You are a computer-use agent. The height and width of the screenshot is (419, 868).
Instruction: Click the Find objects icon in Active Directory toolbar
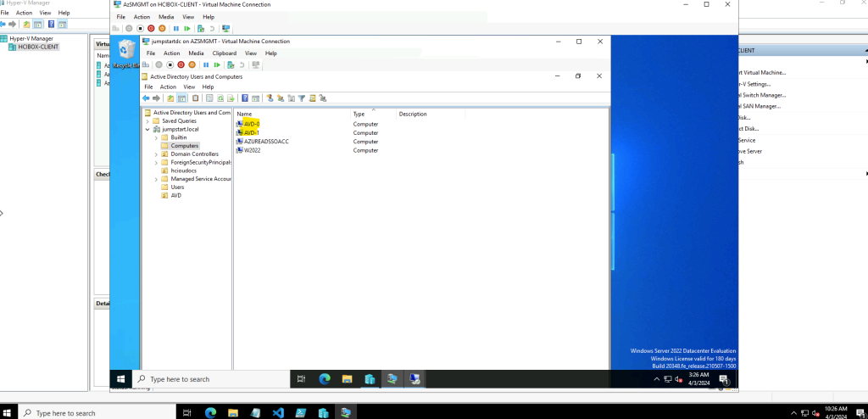[312, 98]
